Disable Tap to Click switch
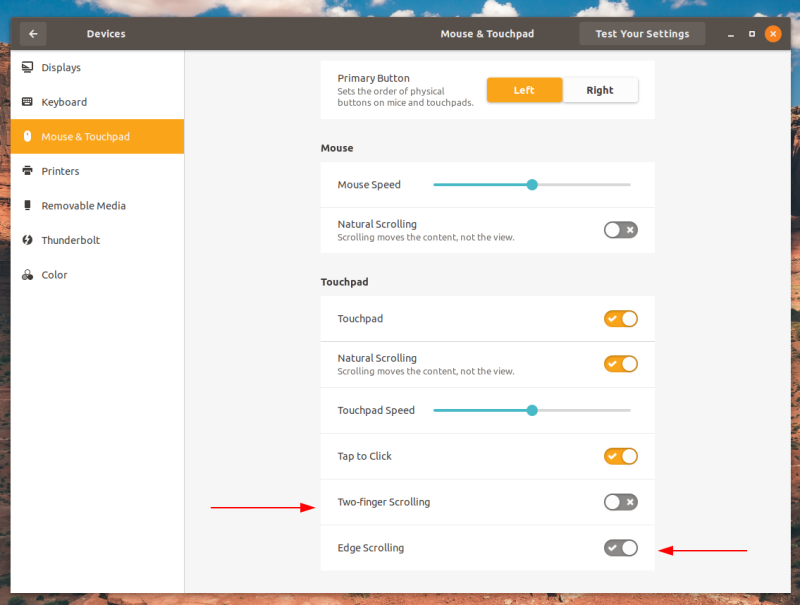800x605 pixels. pyautogui.click(x=620, y=456)
